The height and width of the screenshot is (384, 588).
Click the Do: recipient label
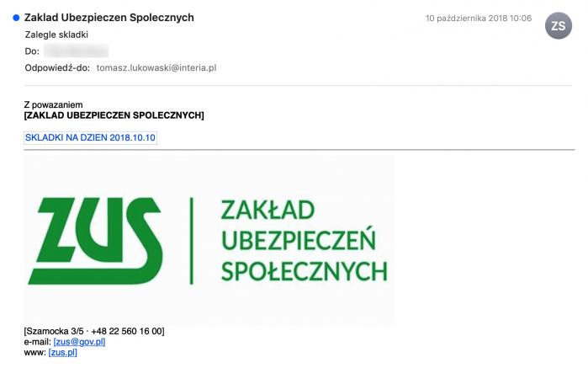click(32, 51)
